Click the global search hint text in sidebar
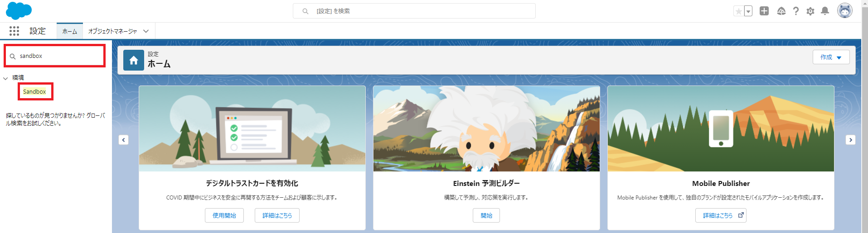This screenshot has height=233, width=868. (x=55, y=119)
